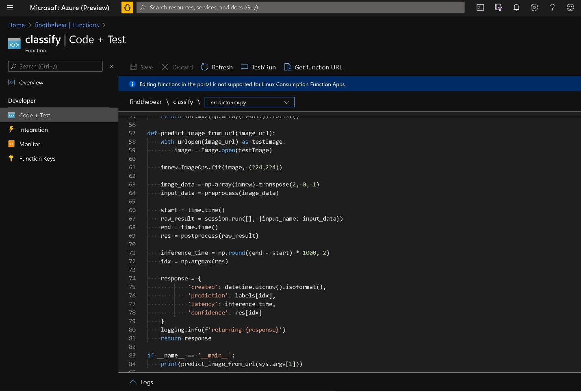581x392 pixels.
Task: Open the Directory and subscription filter
Action: (x=498, y=8)
